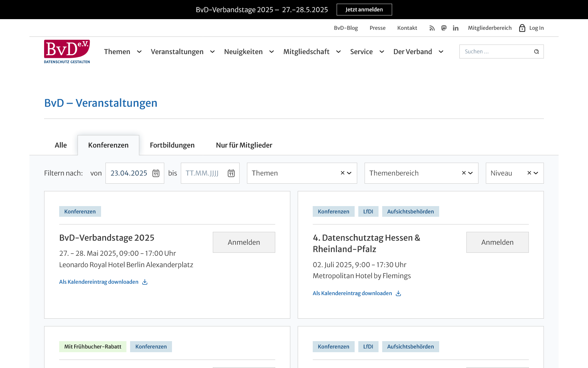This screenshot has height=368, width=588.
Task: Open the 'bis' date calendar picker icon
Action: [x=231, y=173]
